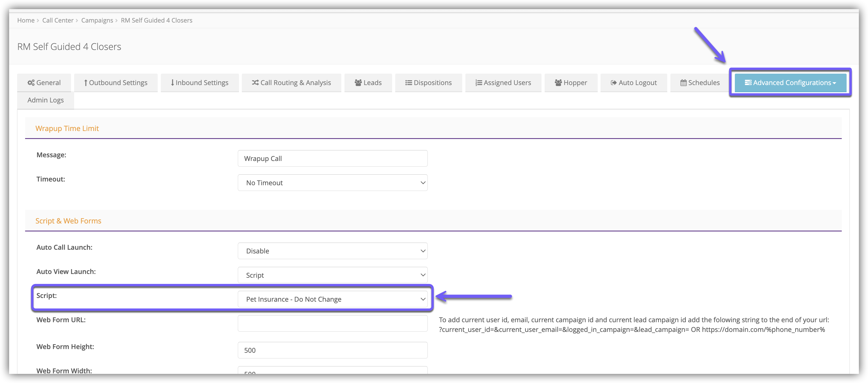The image size is (868, 383).
Task: Click the list icon on Dispositions tab
Action: pyautogui.click(x=408, y=82)
